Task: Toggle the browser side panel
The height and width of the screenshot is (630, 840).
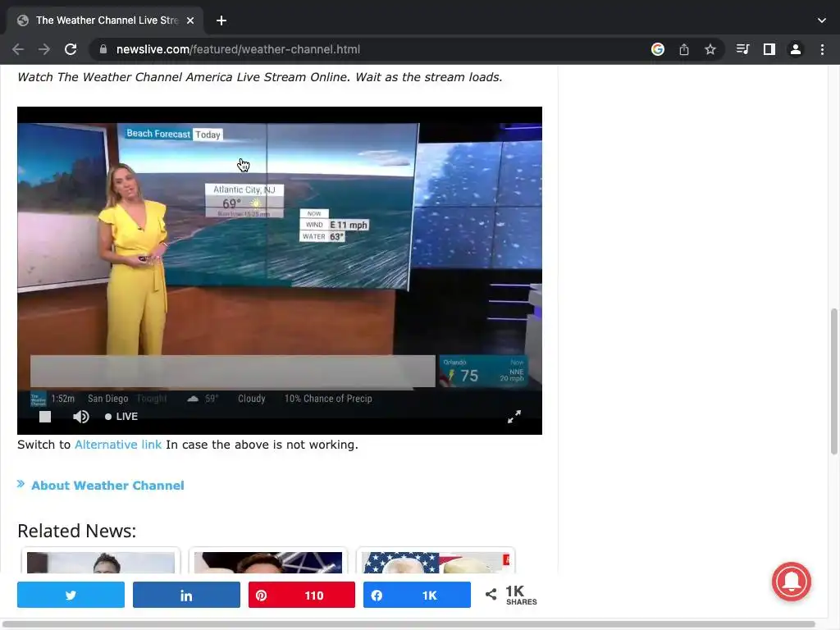Action: 769,49
